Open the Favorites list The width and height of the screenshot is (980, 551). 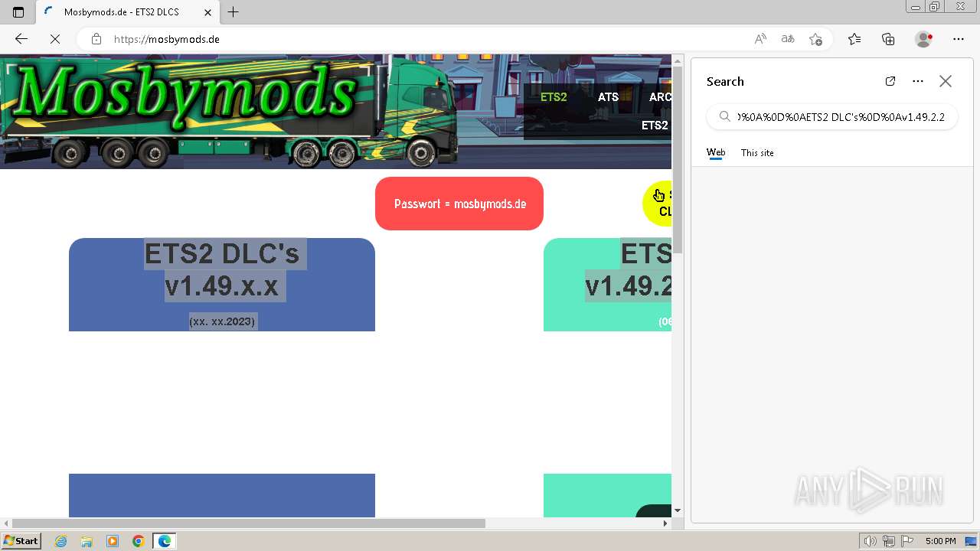pos(854,39)
